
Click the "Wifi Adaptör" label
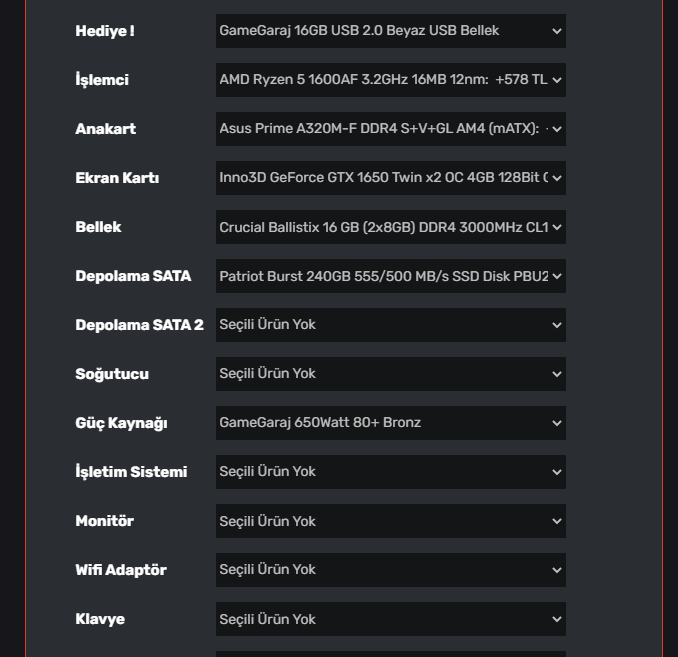[x=121, y=570]
